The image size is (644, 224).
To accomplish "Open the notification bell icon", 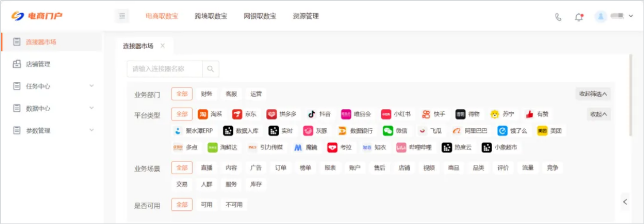I will click(579, 17).
